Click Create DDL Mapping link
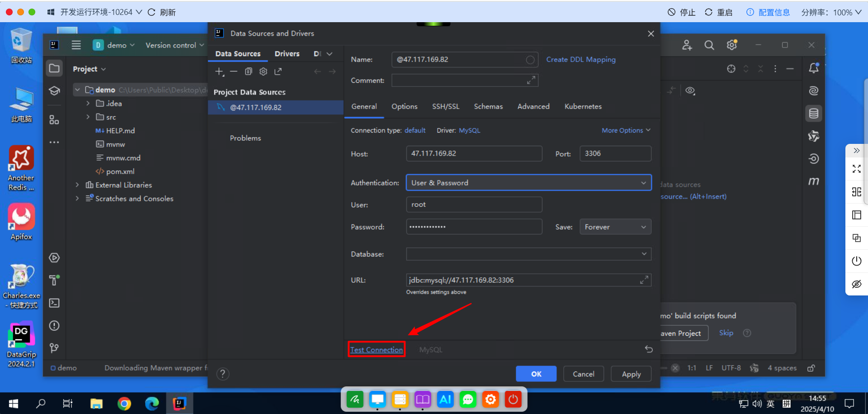The image size is (868, 414). pos(581,59)
